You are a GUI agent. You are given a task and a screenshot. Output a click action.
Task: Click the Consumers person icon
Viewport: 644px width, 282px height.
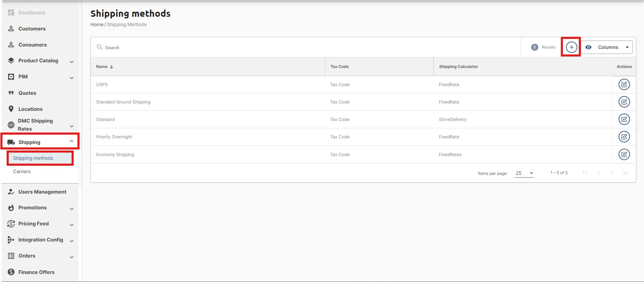(11, 45)
